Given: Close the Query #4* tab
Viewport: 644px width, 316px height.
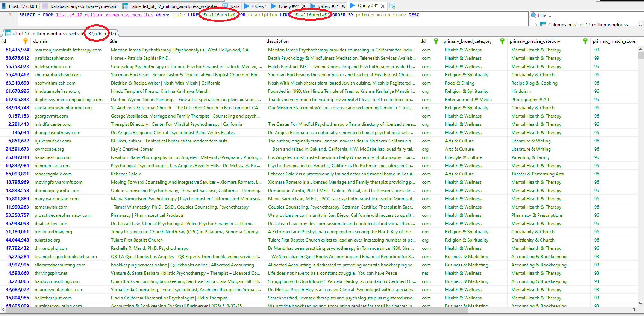Looking at the screenshot, I should 383,6.
